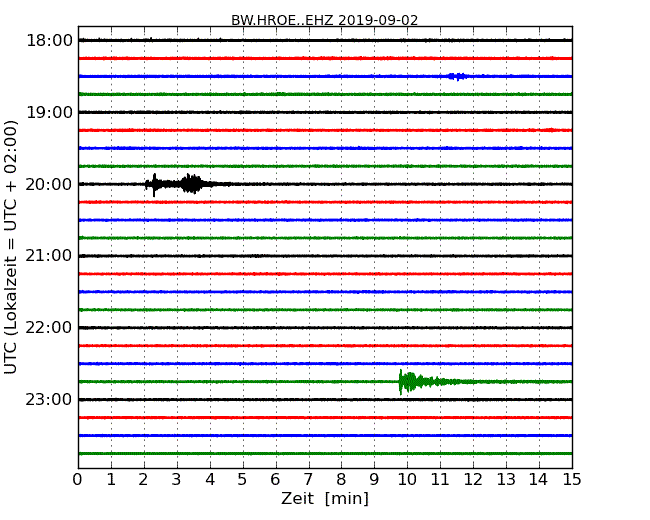Click the vertical axis label UTC (Lokalzeit = UTC + 02:00)
650x520 pixels.
point(11,247)
